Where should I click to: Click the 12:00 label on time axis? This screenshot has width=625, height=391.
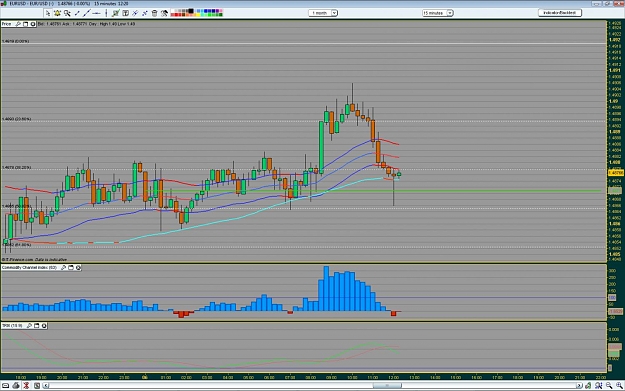393,377
